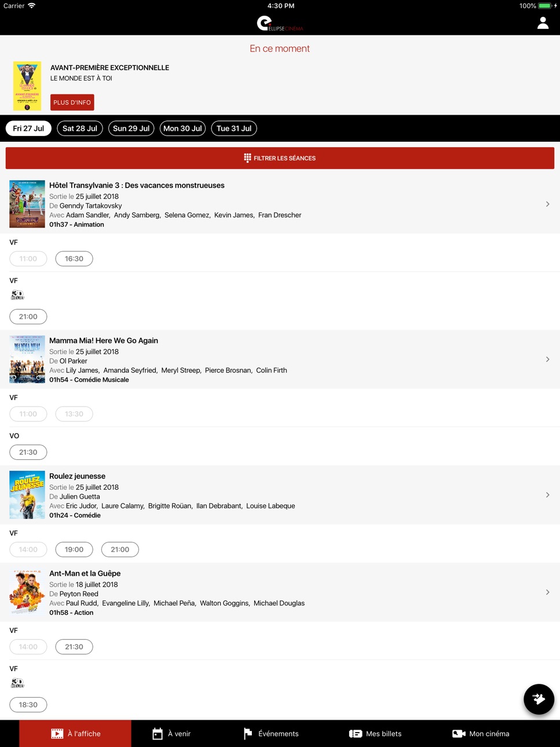Viewport: 560px width, 747px height.
Task: Open Ant-Man et la Guêpe poster thumbnail
Action: tap(27, 592)
